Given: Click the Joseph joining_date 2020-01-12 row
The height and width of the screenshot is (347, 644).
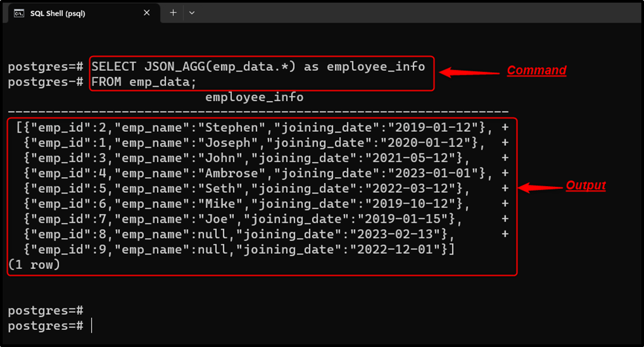Looking at the screenshot, I should 254,142.
